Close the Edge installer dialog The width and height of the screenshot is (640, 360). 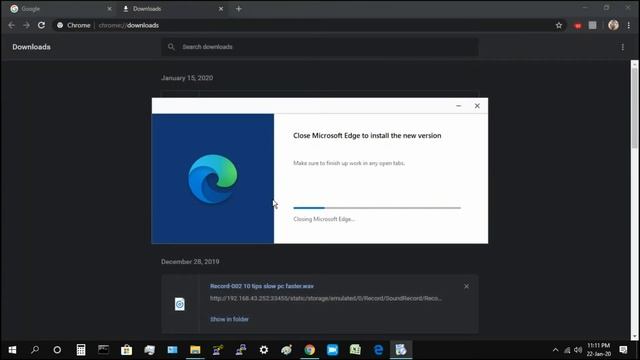click(x=477, y=106)
